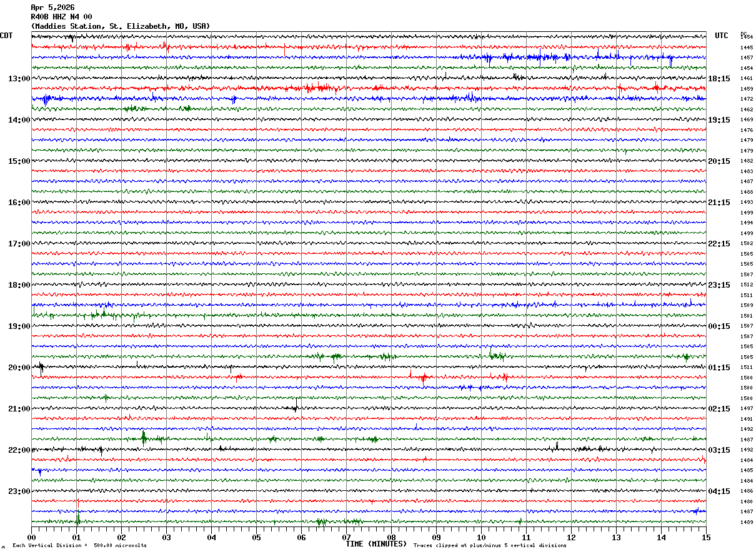Click the '04:15' UTC time label

tap(719, 491)
